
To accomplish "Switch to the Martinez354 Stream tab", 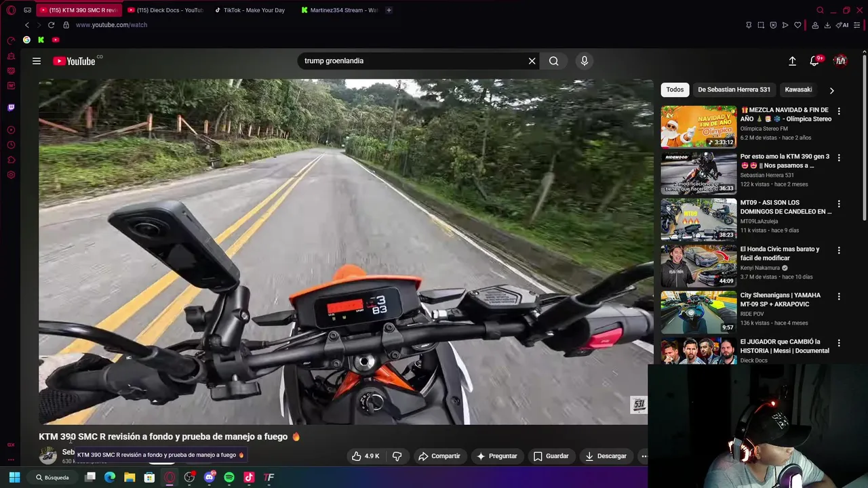I will [x=340, y=10].
